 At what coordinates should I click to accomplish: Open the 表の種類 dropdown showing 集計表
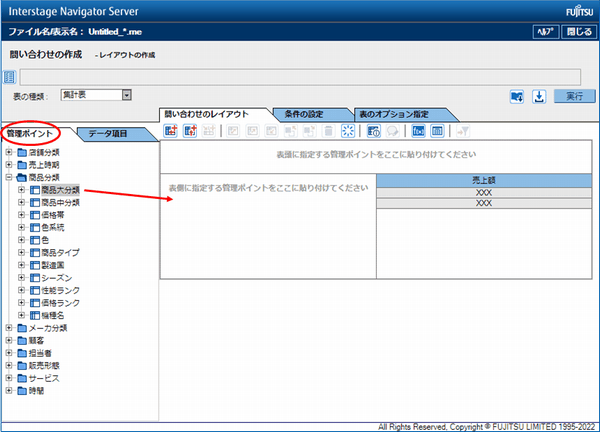coord(96,95)
